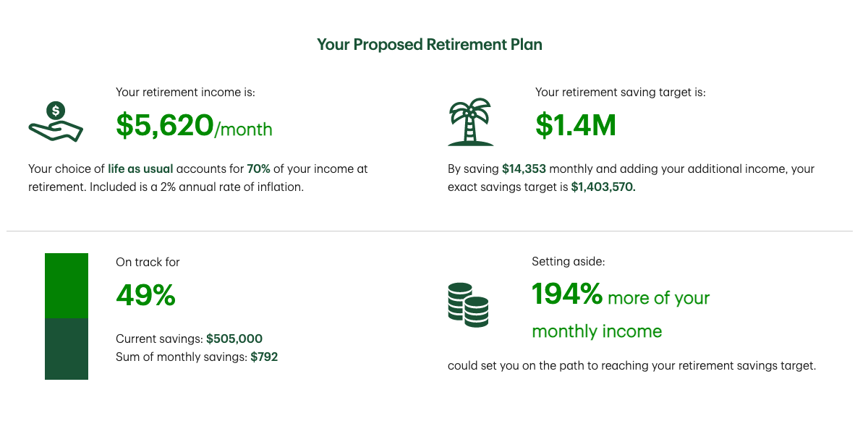Click the hand holding dollar coin icon
This screenshot has height=434, width=868.
coord(56,122)
